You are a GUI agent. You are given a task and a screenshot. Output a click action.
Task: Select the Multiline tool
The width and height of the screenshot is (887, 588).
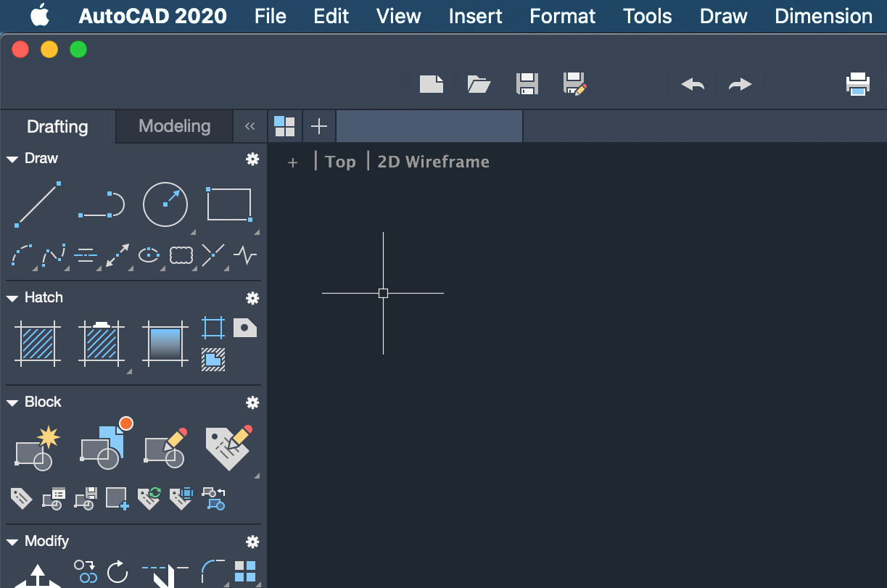point(86,255)
